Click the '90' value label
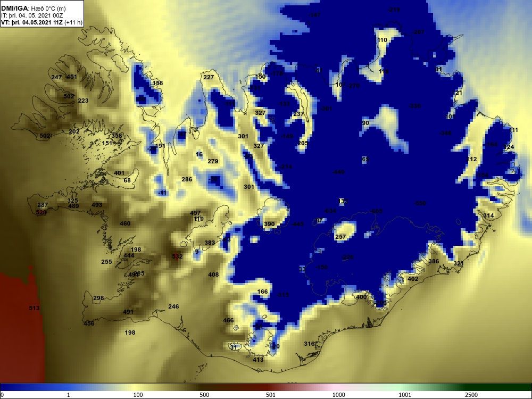This screenshot has height=399, width=532. (365, 123)
